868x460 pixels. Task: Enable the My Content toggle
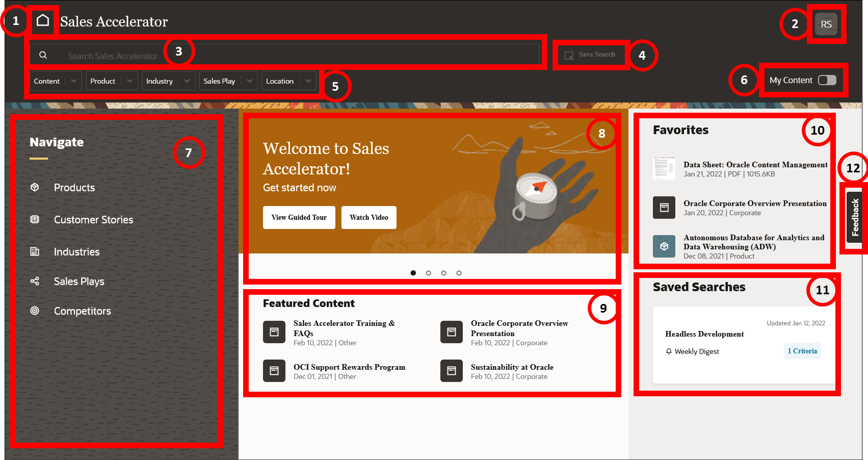tap(828, 80)
